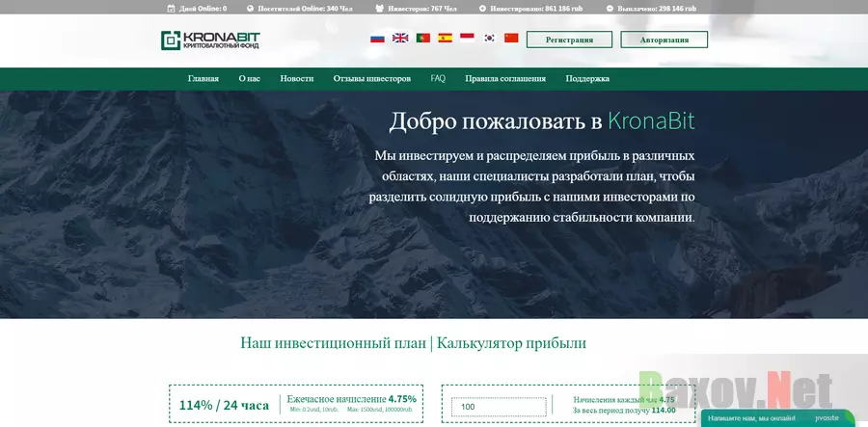Open the FAQ menu item
The image size is (868, 427).
coord(438,78)
